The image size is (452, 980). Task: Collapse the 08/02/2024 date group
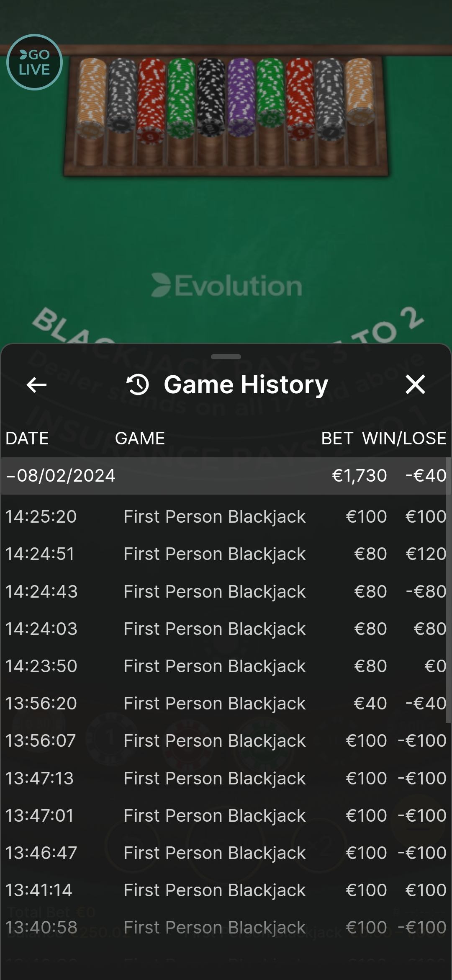(x=61, y=476)
